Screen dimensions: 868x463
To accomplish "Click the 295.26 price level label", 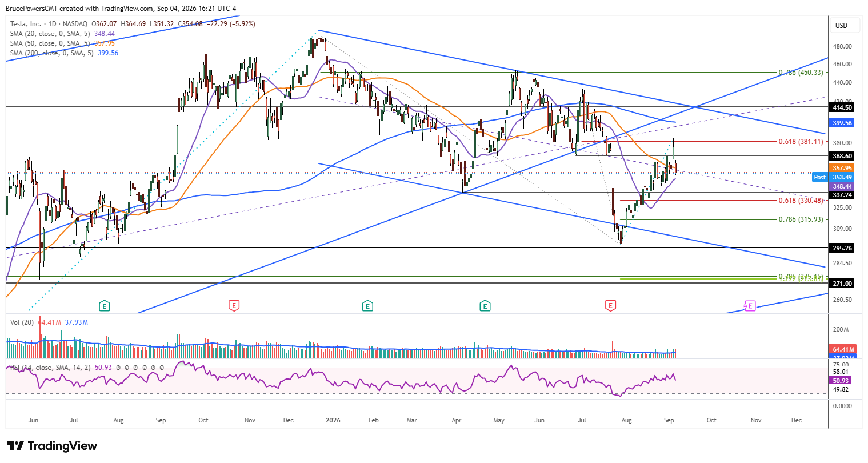I will (x=842, y=248).
